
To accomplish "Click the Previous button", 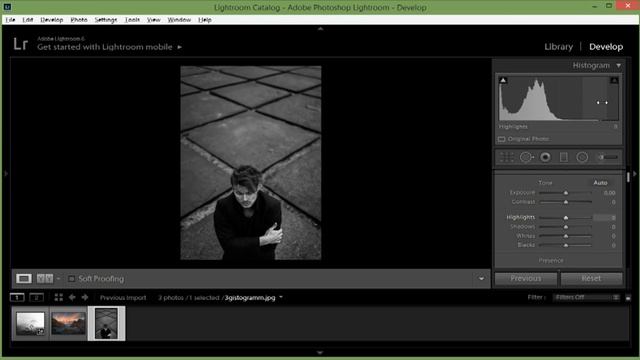I will (526, 279).
